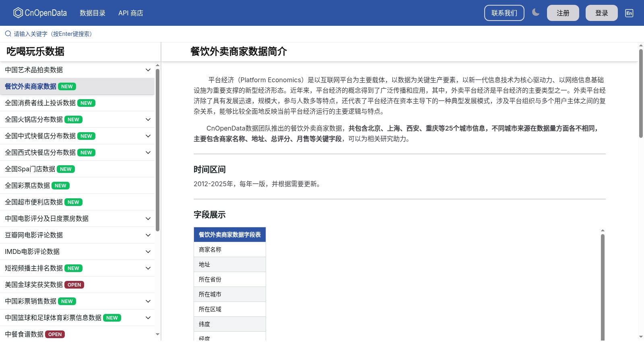The width and height of the screenshot is (644, 347).
Task: Click the 商家名称 table cell
Action: tap(230, 249)
